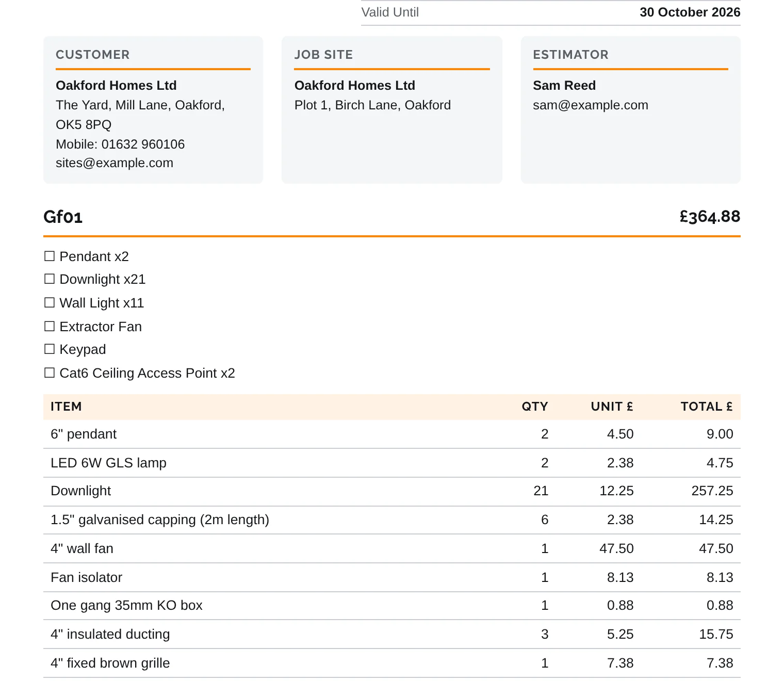This screenshot has width=784, height=681.
Task: Click the Downlight item name in table
Action: pos(81,491)
